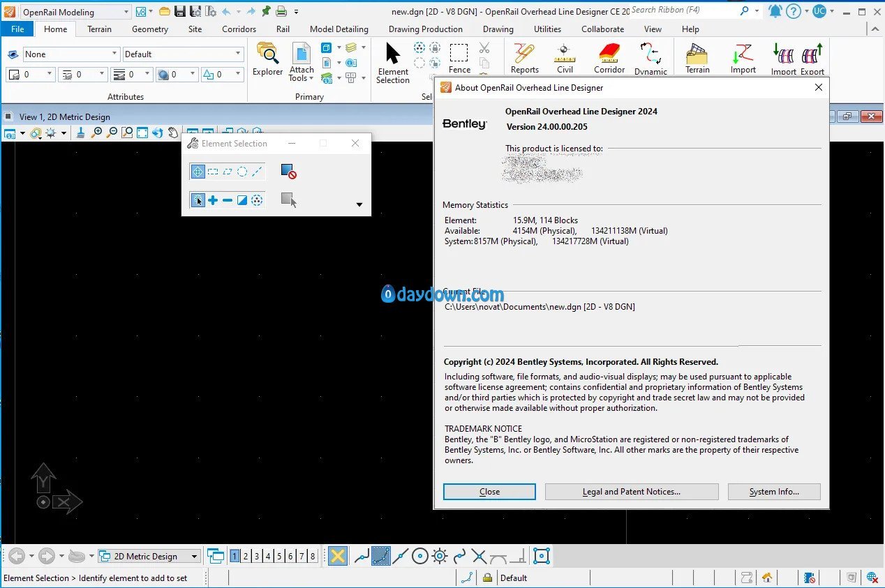
Task: Switch to the Geometry ribbon tab
Action: click(x=149, y=29)
